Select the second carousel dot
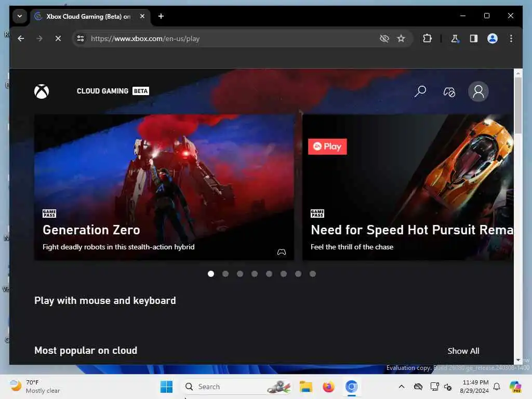Viewport: 532px width, 399px height. (x=225, y=274)
